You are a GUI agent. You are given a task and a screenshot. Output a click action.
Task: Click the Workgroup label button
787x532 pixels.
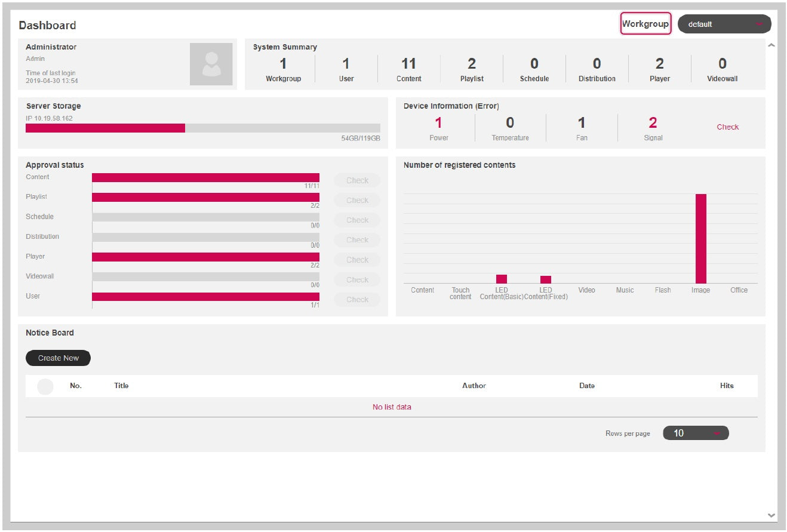tap(645, 24)
